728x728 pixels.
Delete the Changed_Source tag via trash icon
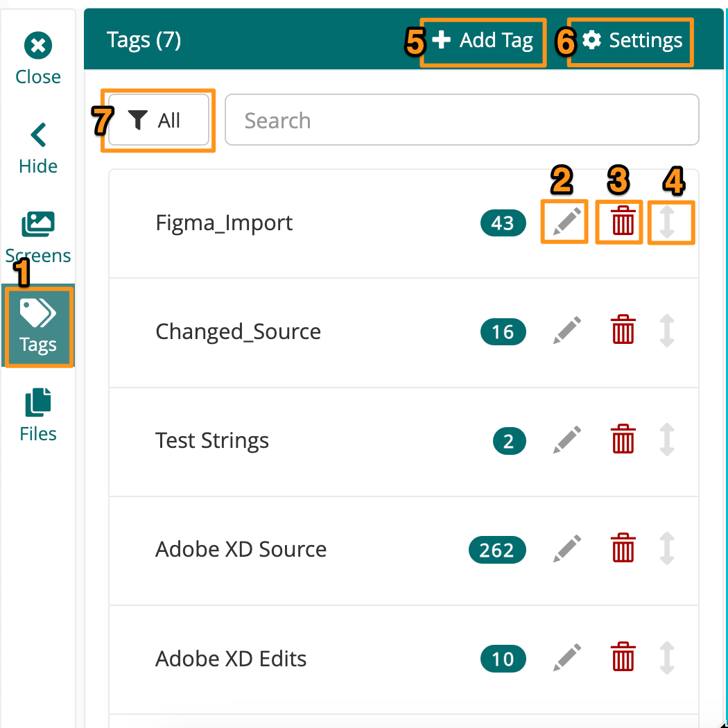point(623,331)
